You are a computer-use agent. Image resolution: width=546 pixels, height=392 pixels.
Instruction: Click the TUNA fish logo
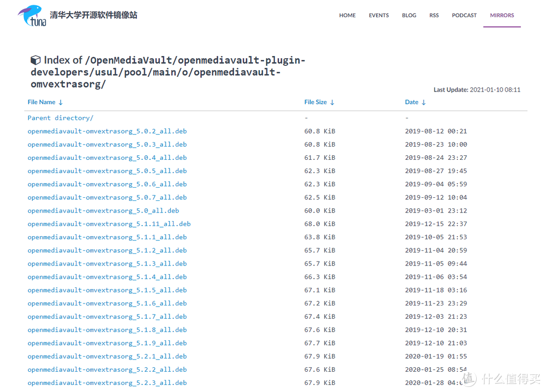pos(32,16)
